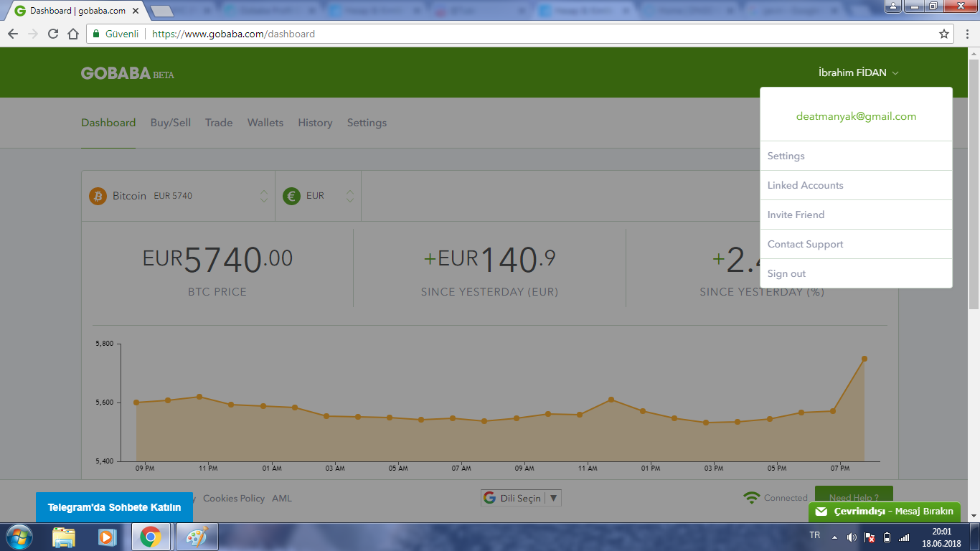Select the Dashboard | gobaba.com browser tab
The height and width of the screenshot is (551, 980).
tap(77, 11)
